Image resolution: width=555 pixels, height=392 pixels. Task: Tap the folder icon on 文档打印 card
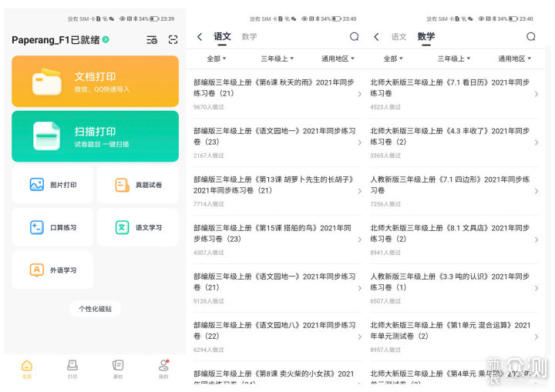pos(47,82)
